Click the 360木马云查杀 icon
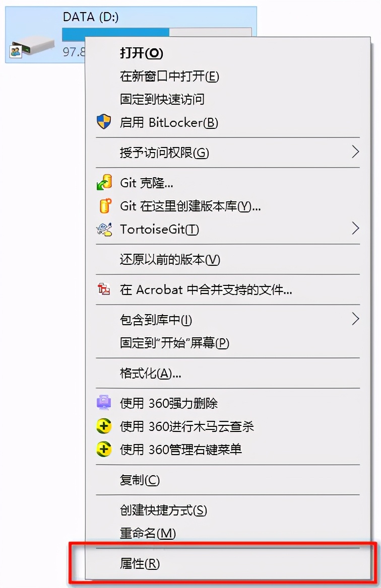The width and height of the screenshot is (381, 588). 104,426
